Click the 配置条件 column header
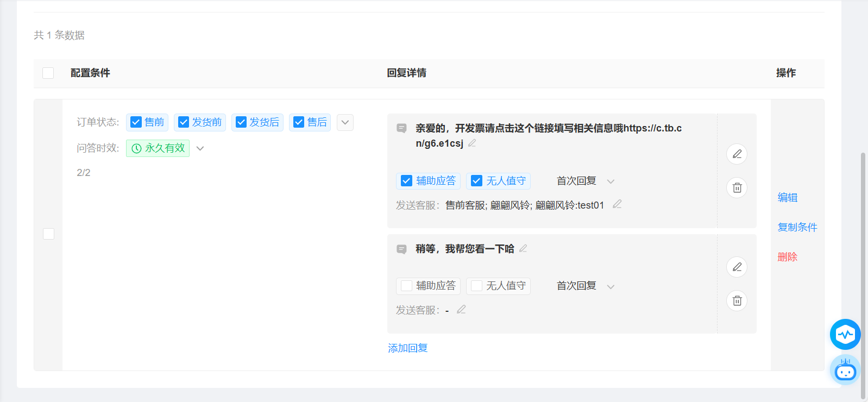 tap(90, 73)
